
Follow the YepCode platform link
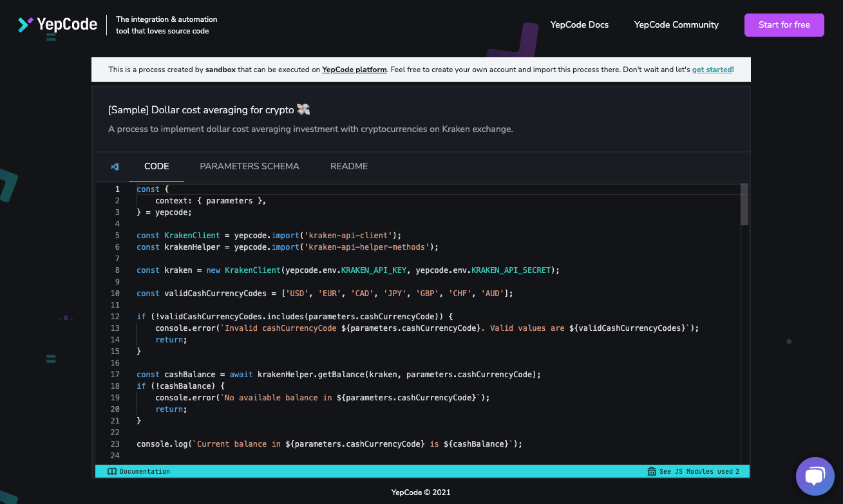[x=354, y=70]
